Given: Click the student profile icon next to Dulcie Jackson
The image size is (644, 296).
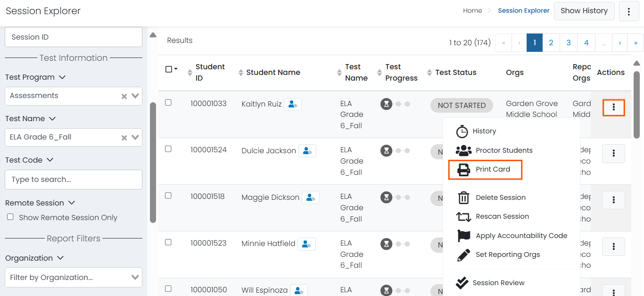Looking at the screenshot, I should [307, 151].
